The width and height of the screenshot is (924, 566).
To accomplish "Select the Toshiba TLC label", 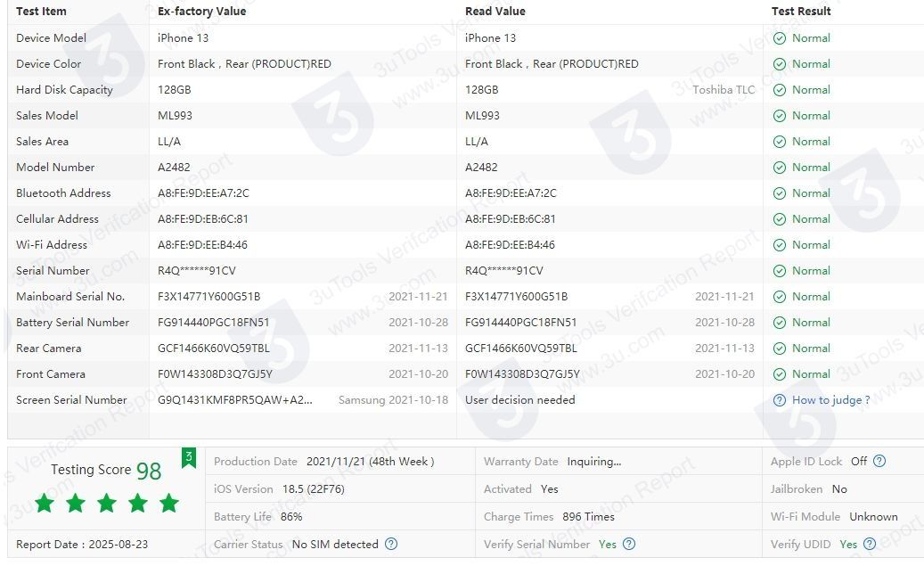I will tap(724, 90).
